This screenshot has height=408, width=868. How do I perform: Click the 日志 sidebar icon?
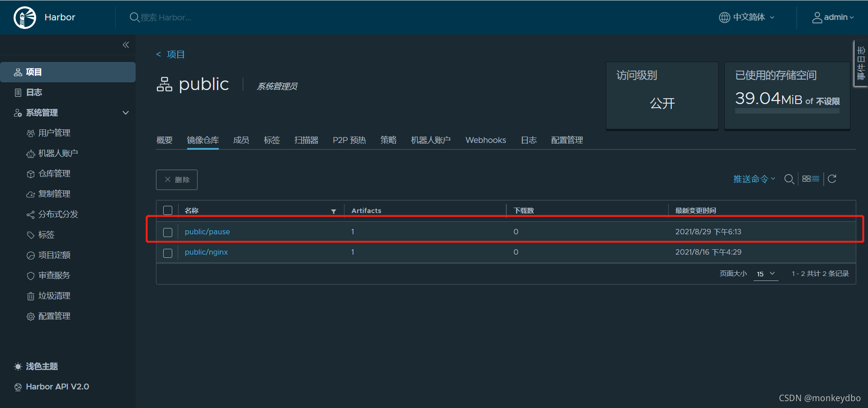(x=18, y=93)
